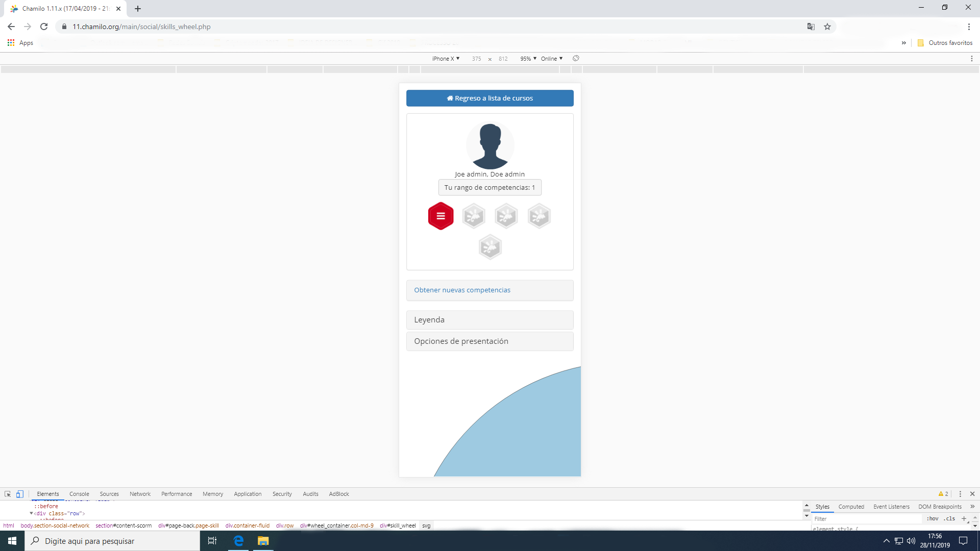Image resolution: width=980 pixels, height=551 pixels.
Task: Expand the Leyenda panel
Action: pyautogui.click(x=490, y=320)
